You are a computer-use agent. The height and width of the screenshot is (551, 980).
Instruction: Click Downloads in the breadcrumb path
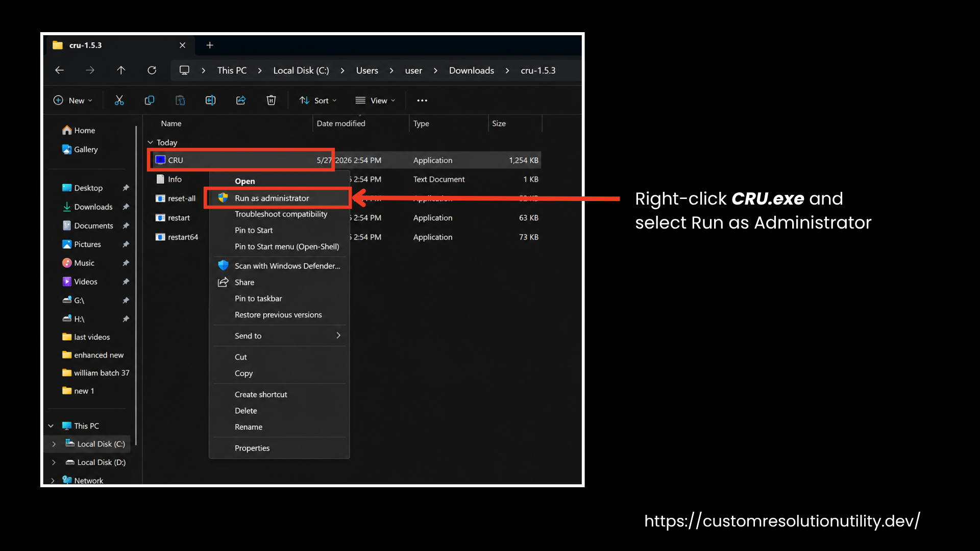[472, 70]
